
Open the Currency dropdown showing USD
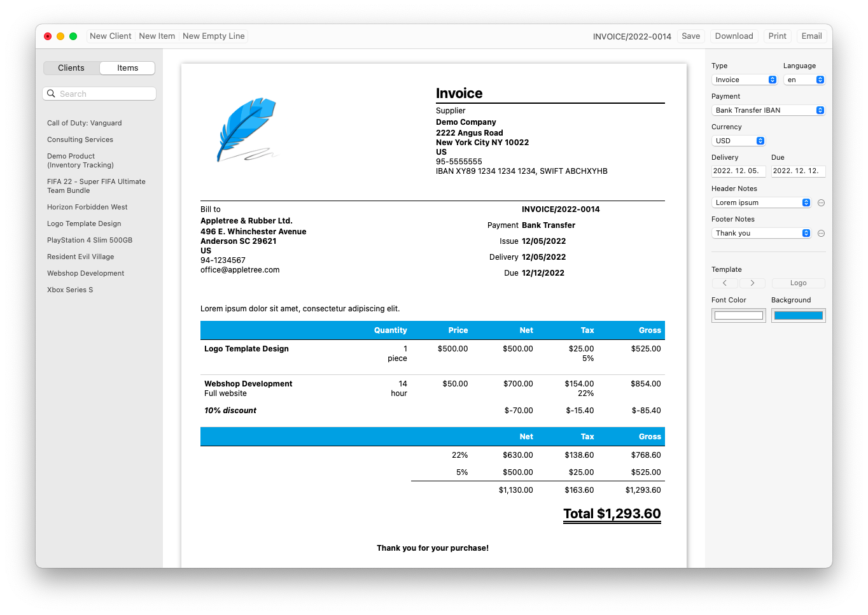738,141
